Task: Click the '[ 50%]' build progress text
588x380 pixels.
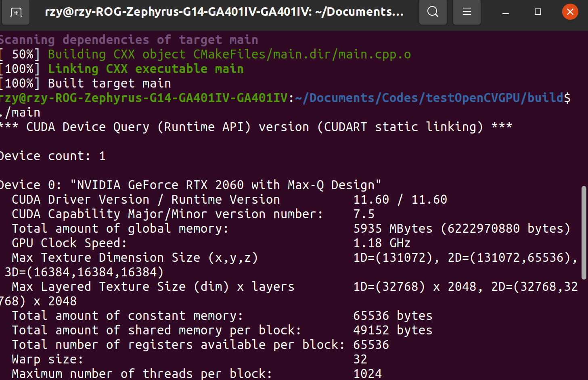Action: pyautogui.click(x=20, y=54)
